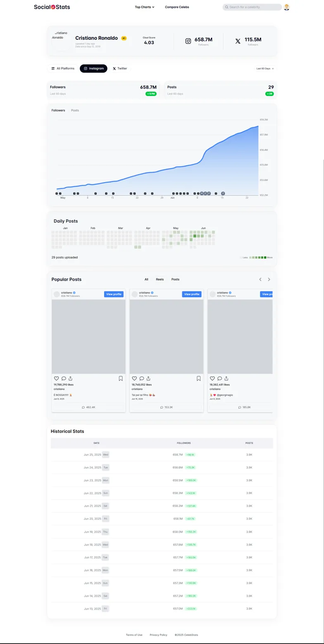
Task: Filter popular posts by Reels
Action: [160, 279]
